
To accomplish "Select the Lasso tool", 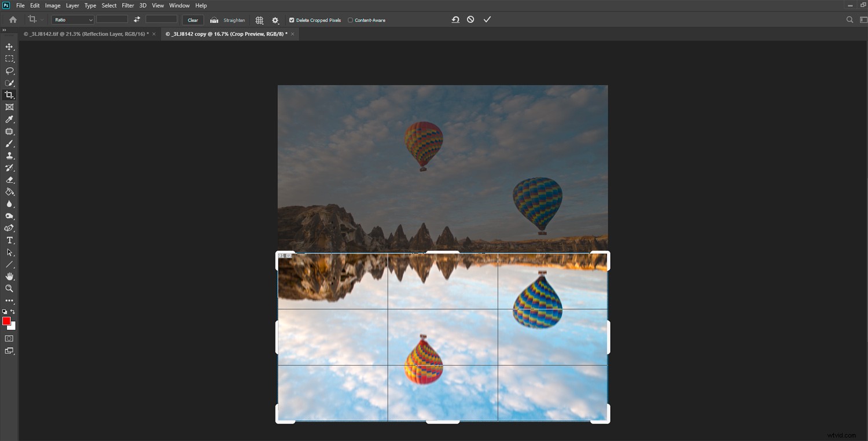I will click(x=9, y=71).
